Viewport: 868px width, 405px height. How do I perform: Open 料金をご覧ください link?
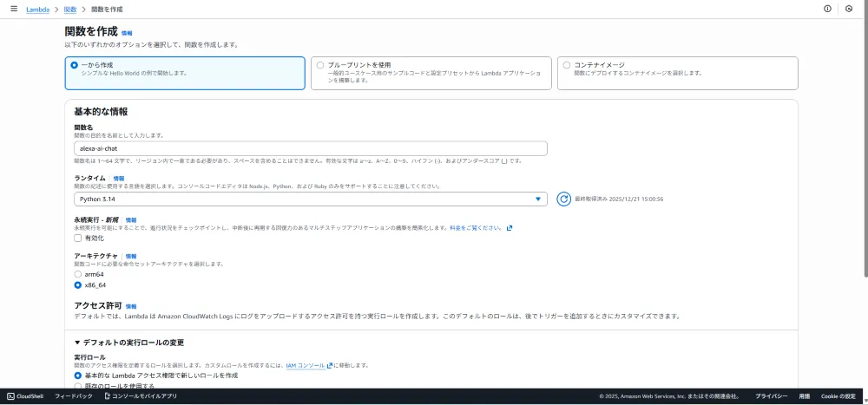pyautogui.click(x=476, y=228)
